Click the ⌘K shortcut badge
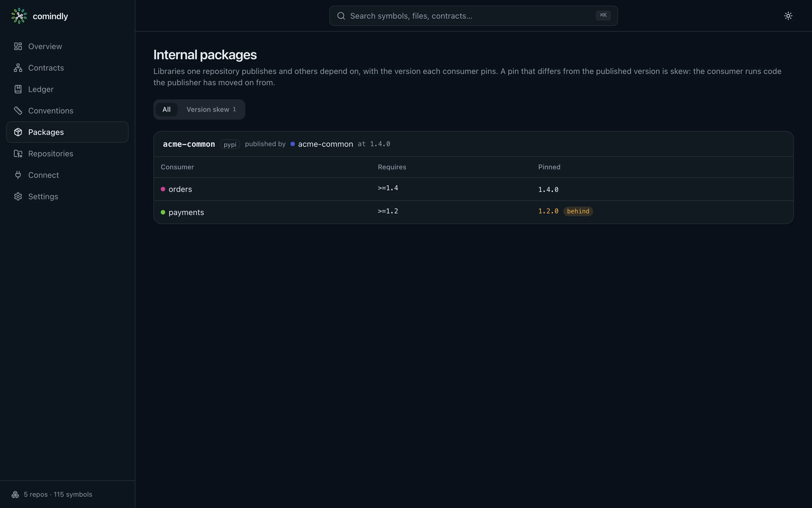Screen dimensions: 812x508 coord(603,16)
